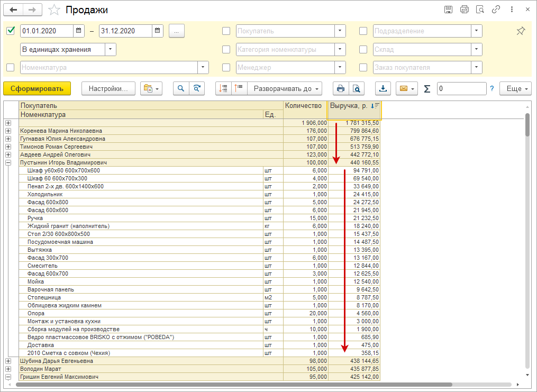The width and height of the screenshot is (537, 392).
Task: Click the get link icon in the title bar
Action: (496, 10)
